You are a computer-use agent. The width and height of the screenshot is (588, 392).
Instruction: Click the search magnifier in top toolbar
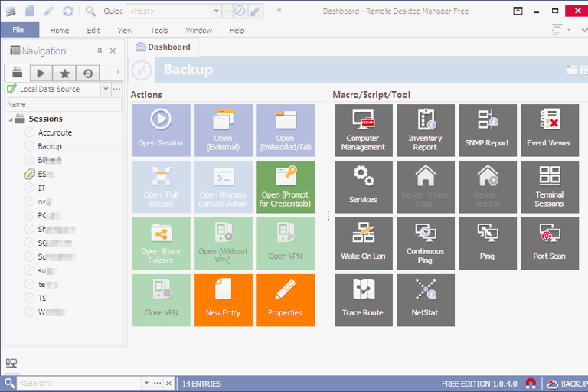coord(90,11)
